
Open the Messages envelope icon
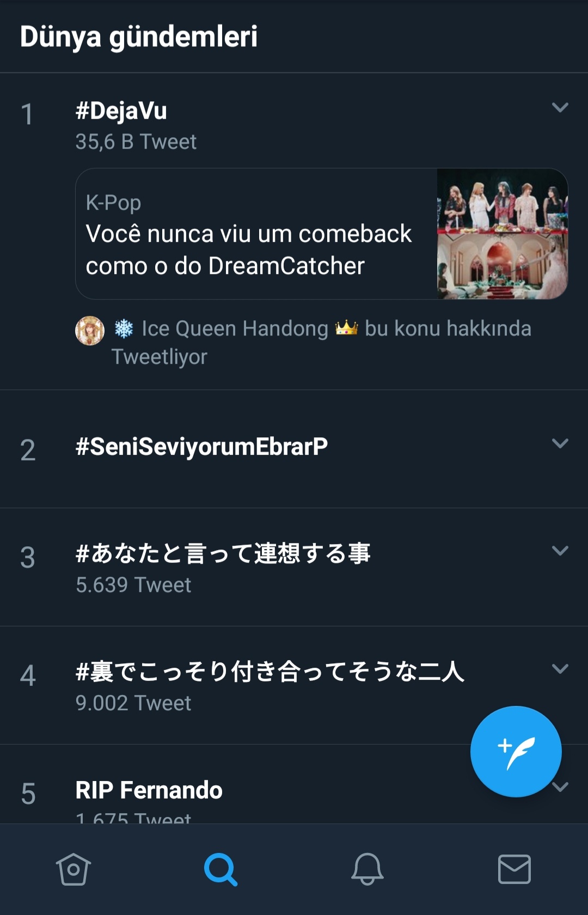[514, 869]
